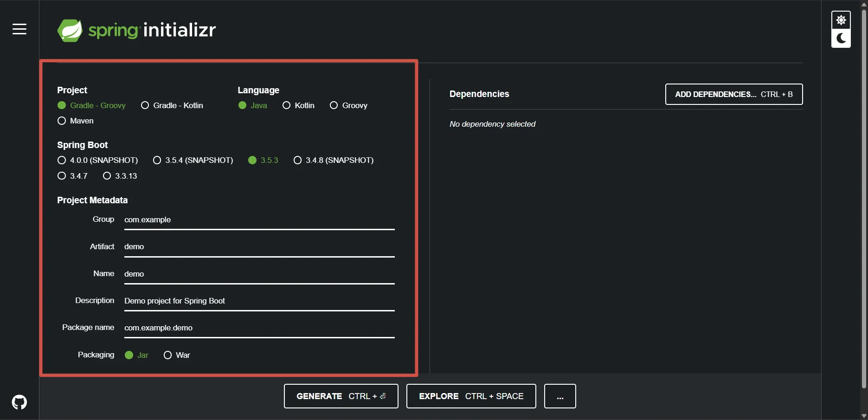Open the more options ellipsis button

[560, 396]
